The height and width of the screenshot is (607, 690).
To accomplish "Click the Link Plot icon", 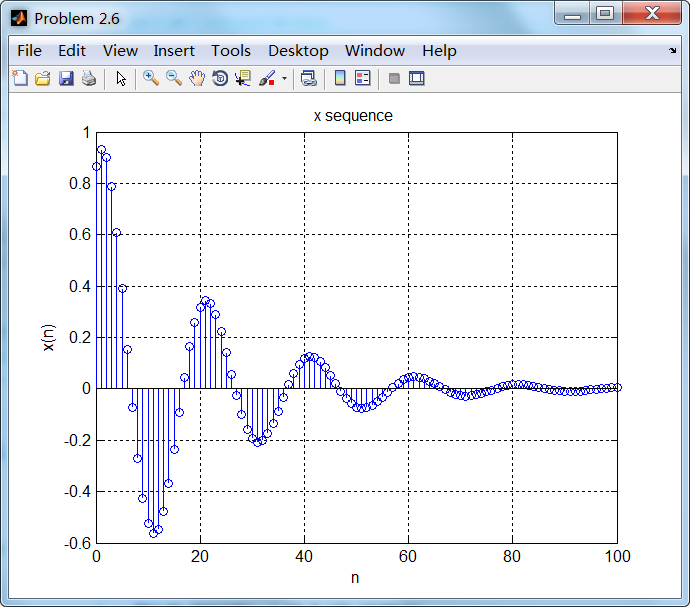I will pos(308,78).
